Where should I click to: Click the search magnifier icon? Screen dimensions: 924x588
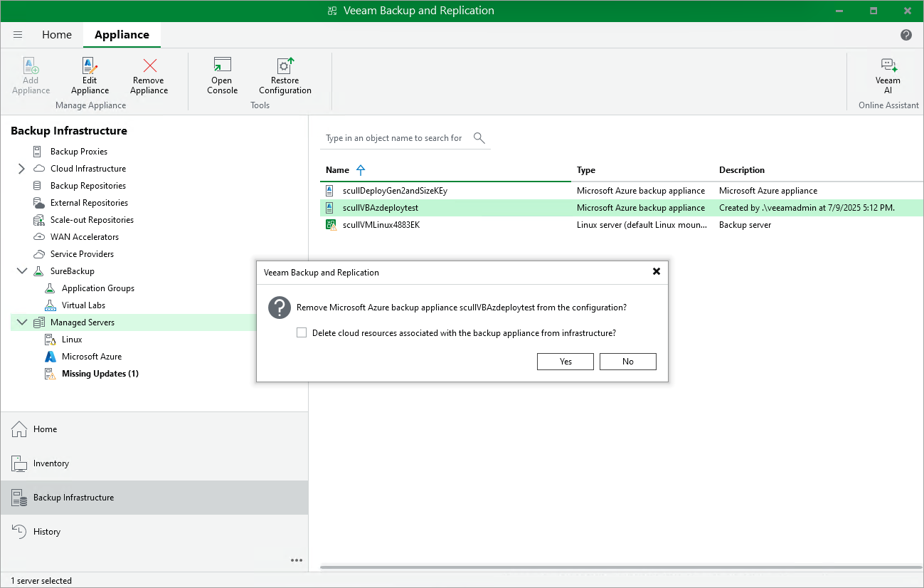point(479,137)
